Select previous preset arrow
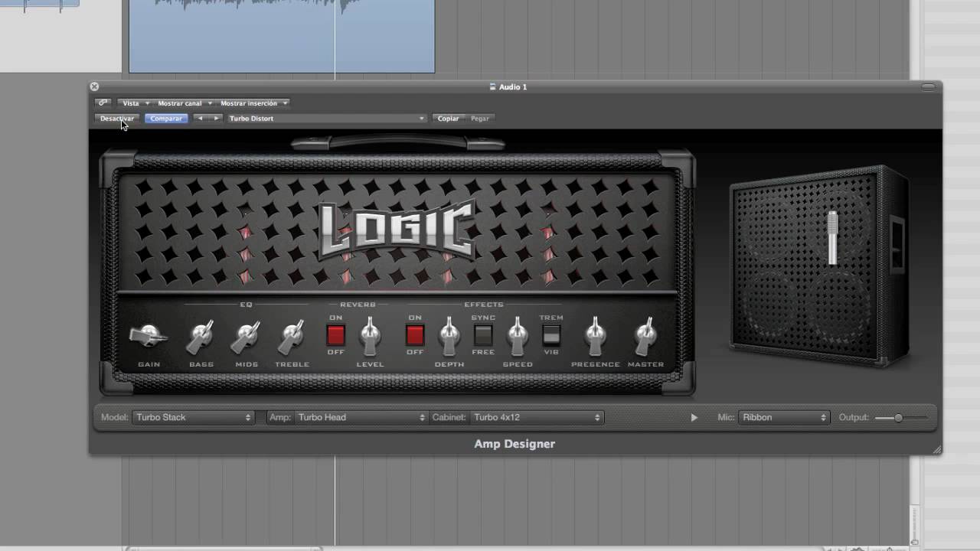The height and width of the screenshot is (551, 980). [200, 119]
